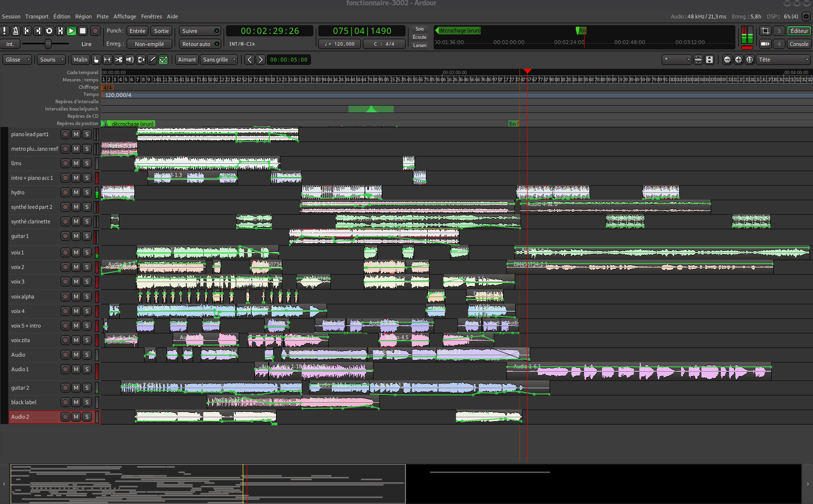Click the nudge clock 00:00:05:00 field

[289, 60]
